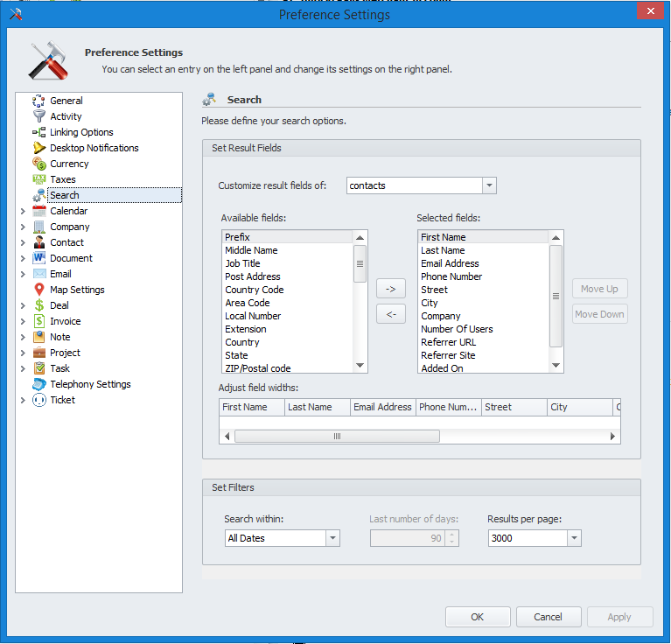
Task: Select Invoice in the settings tree
Action: coord(65,321)
